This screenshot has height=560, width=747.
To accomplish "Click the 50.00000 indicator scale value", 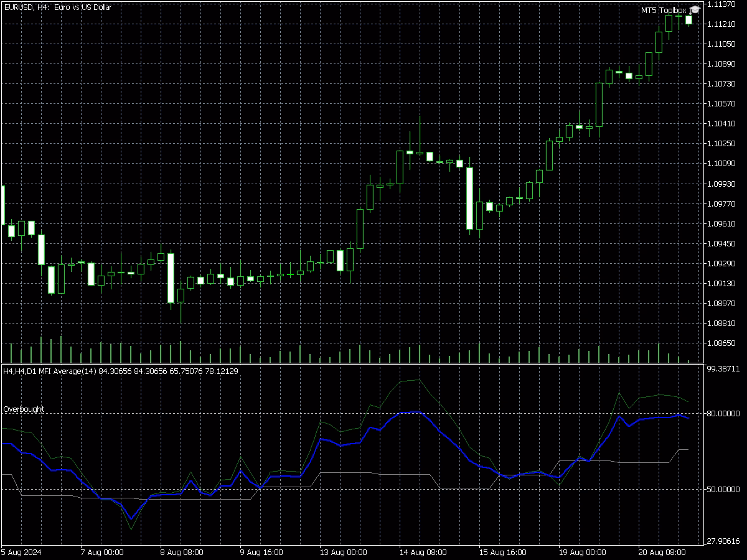I will [x=723, y=490].
